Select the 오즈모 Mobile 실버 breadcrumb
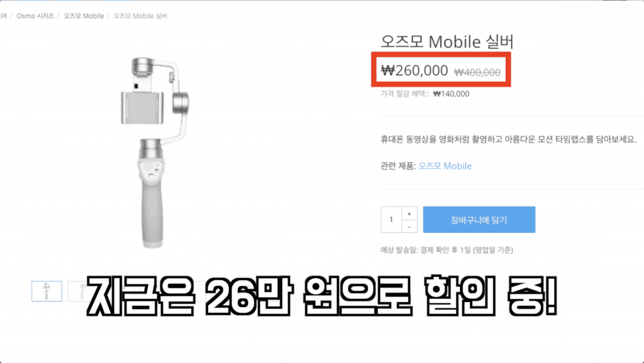The width and height of the screenshot is (644, 363). 140,16
